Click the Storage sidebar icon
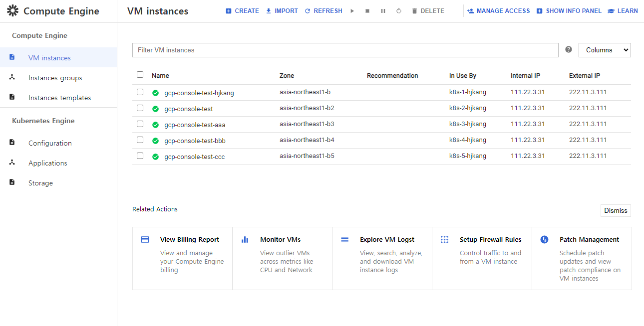The image size is (644, 326). point(12,182)
